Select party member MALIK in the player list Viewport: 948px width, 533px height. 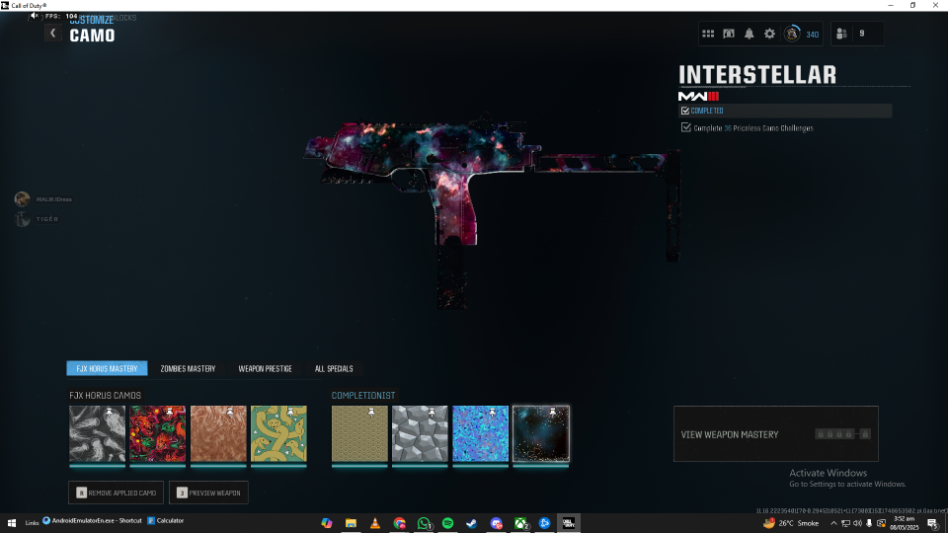pos(44,199)
